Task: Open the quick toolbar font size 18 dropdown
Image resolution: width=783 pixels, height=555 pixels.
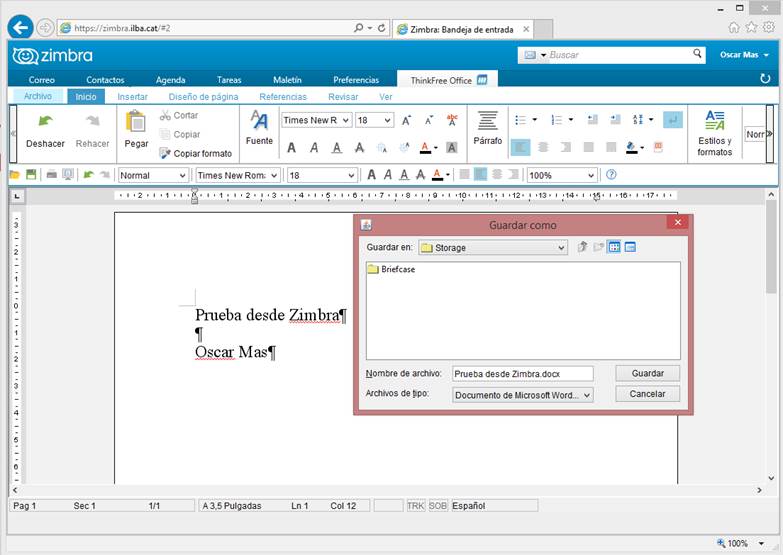Action: tap(351, 175)
